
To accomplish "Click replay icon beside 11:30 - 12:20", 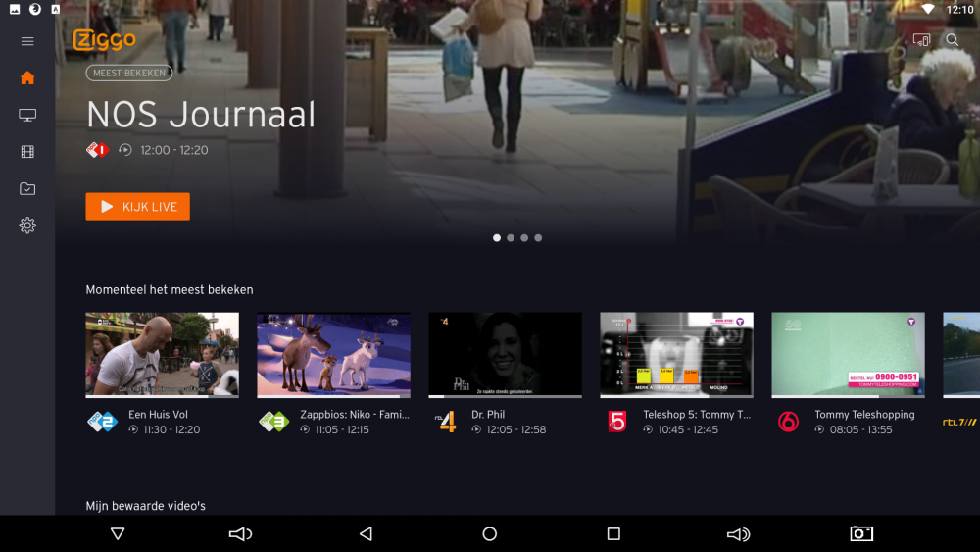I will click(133, 429).
